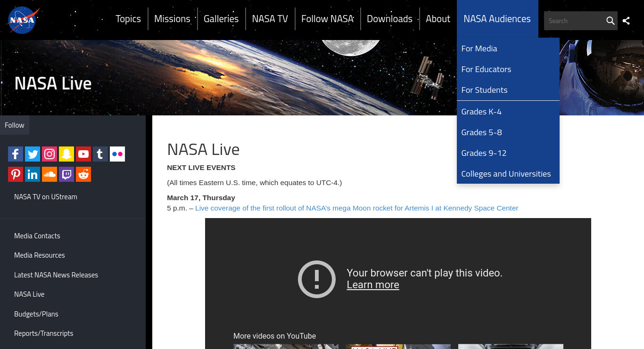Click Learn more in video player
The height and width of the screenshot is (349, 644).
click(x=373, y=285)
